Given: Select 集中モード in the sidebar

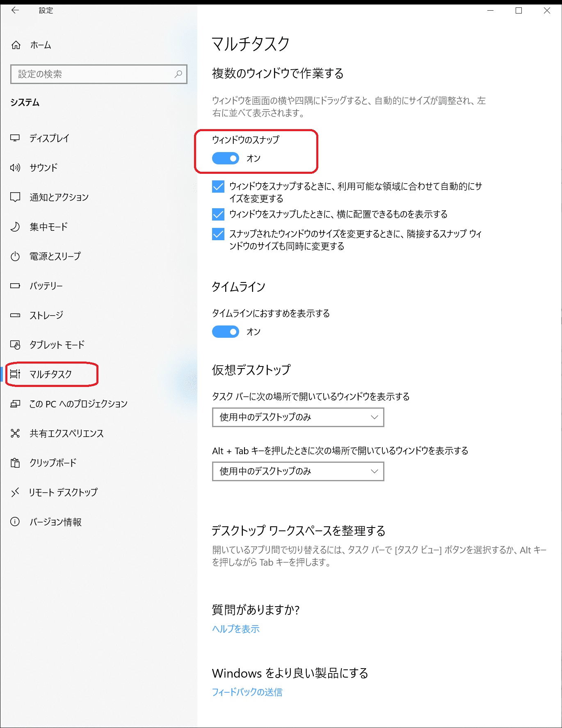Looking at the screenshot, I should point(48,227).
